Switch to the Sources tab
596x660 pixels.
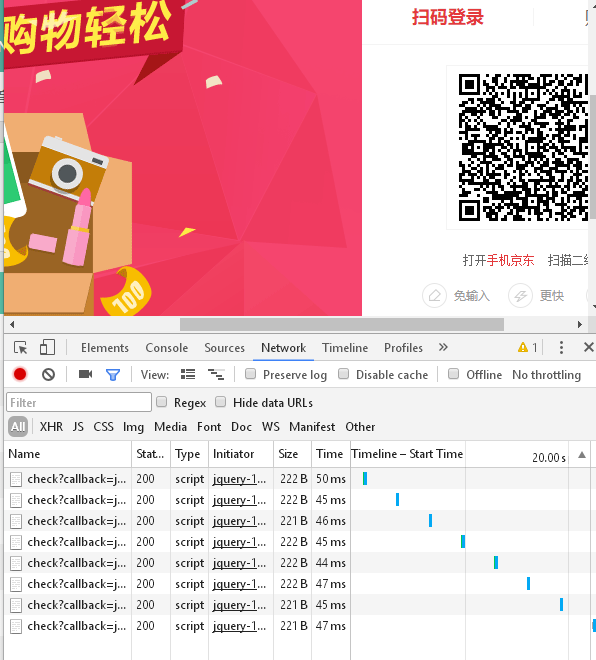[x=224, y=348]
